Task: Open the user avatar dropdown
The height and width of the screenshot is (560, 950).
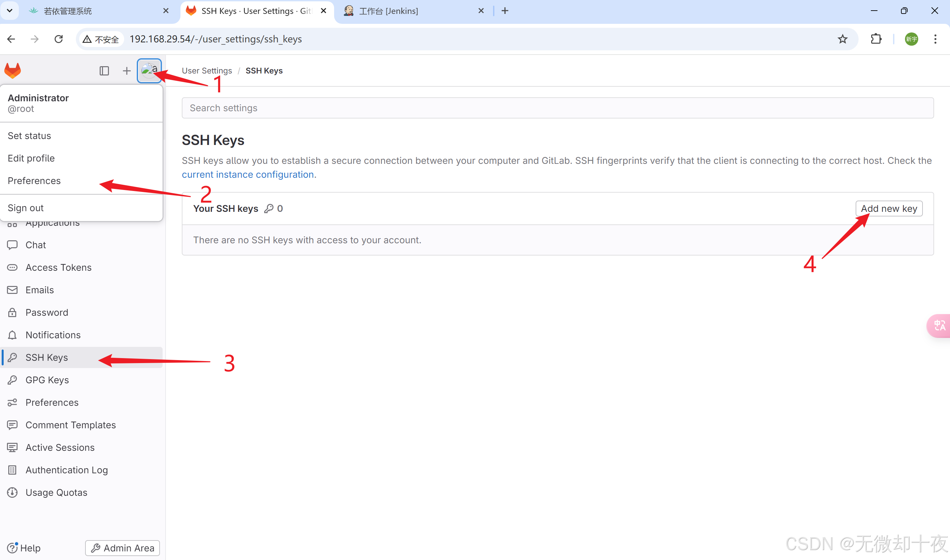Action: click(x=149, y=70)
